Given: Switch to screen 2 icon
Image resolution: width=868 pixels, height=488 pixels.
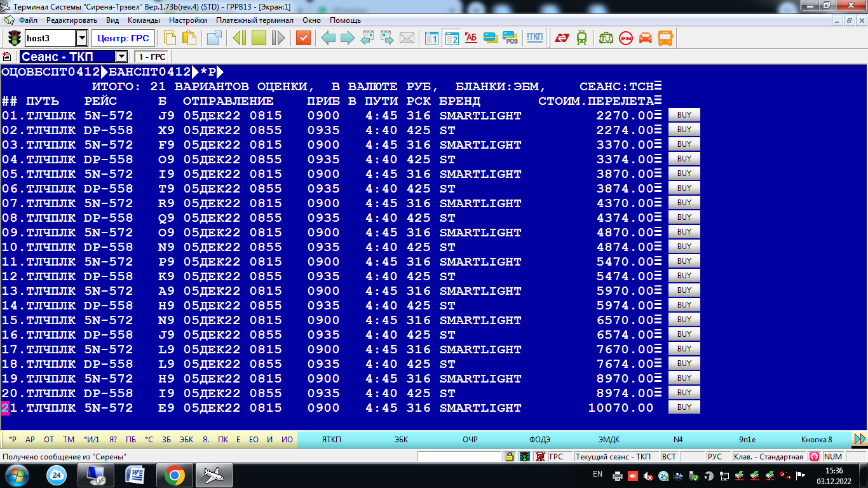Looking at the screenshot, I should click(x=452, y=38).
